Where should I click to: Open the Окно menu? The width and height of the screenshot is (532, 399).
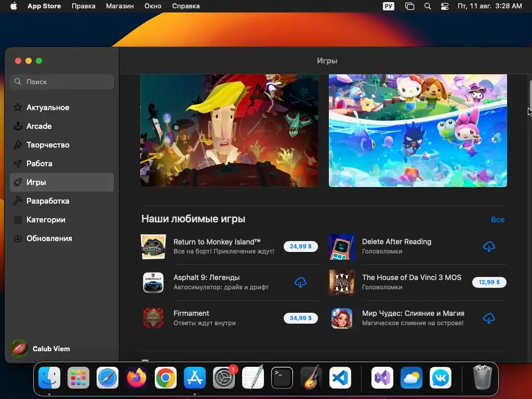(153, 6)
